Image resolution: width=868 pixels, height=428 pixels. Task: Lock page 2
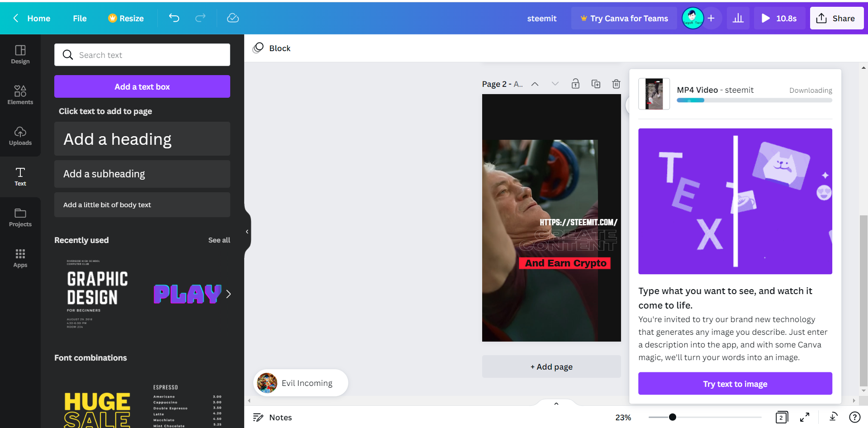pos(575,84)
